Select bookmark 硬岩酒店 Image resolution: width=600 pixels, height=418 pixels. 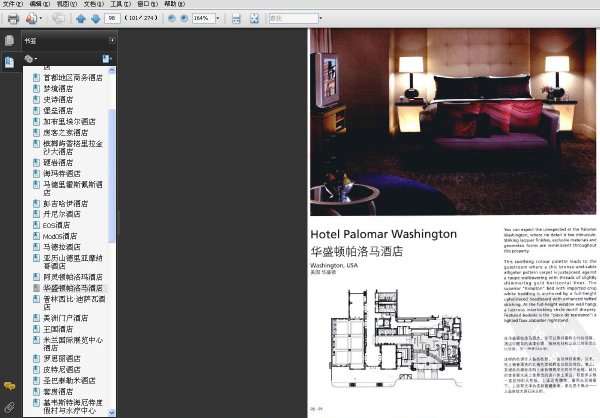[58, 163]
